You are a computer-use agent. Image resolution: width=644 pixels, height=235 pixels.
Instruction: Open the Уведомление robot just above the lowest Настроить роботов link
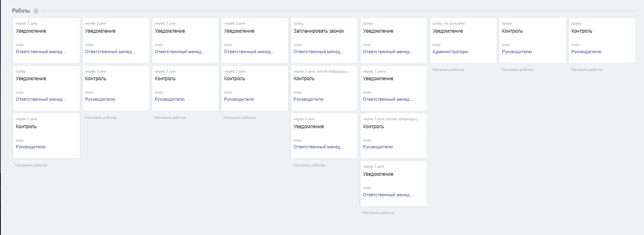coord(378,174)
